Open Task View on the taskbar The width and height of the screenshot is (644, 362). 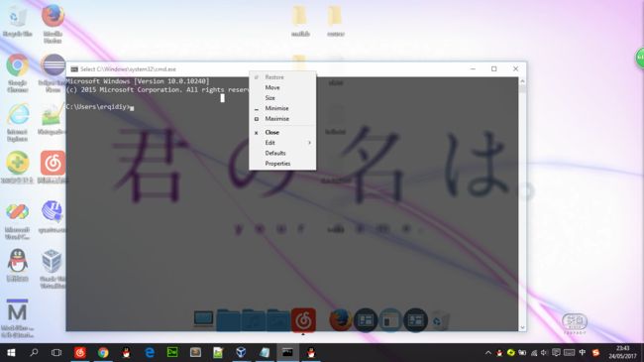click(x=56, y=352)
